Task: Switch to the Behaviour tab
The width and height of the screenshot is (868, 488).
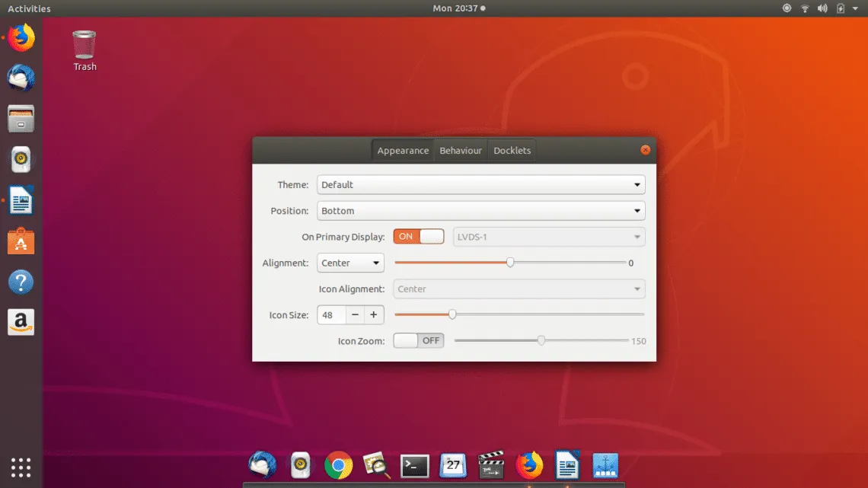Action: (461, 151)
